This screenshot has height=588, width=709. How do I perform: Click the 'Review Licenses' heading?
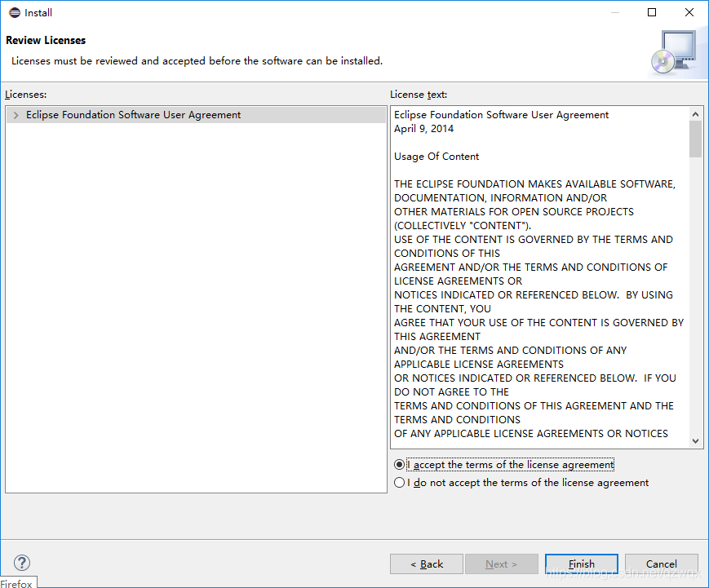click(46, 40)
